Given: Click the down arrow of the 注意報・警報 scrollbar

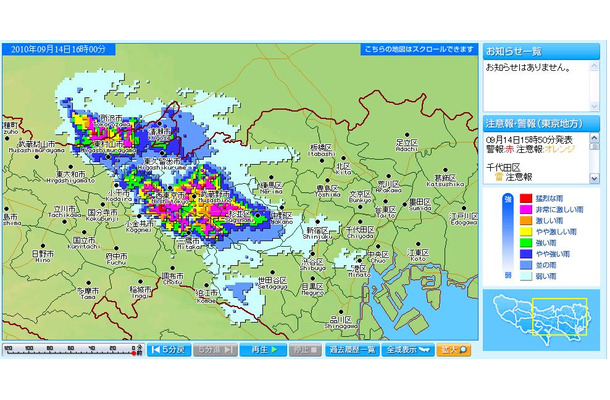Looking at the screenshot, I should click(x=594, y=178).
